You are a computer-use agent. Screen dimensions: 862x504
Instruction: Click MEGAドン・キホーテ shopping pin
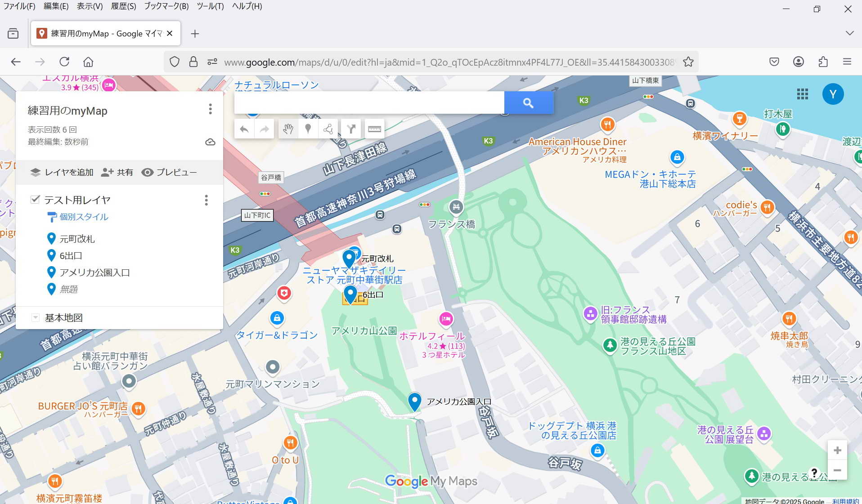click(x=677, y=157)
